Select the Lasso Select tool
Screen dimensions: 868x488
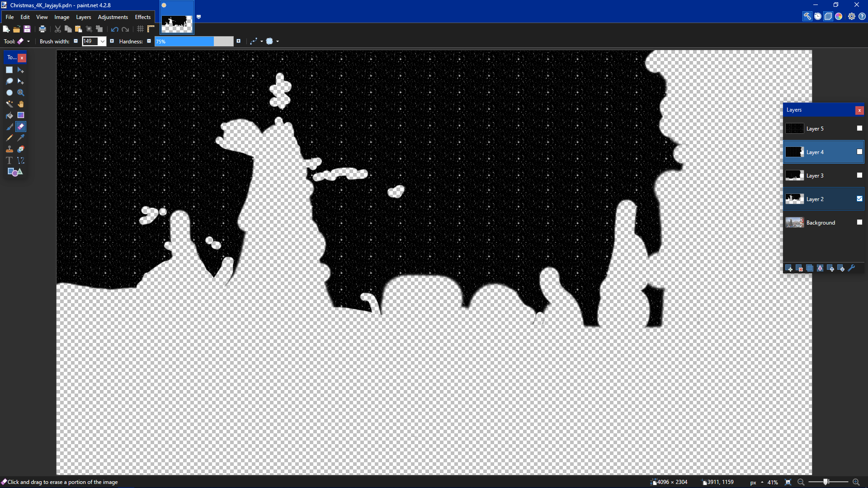point(9,81)
